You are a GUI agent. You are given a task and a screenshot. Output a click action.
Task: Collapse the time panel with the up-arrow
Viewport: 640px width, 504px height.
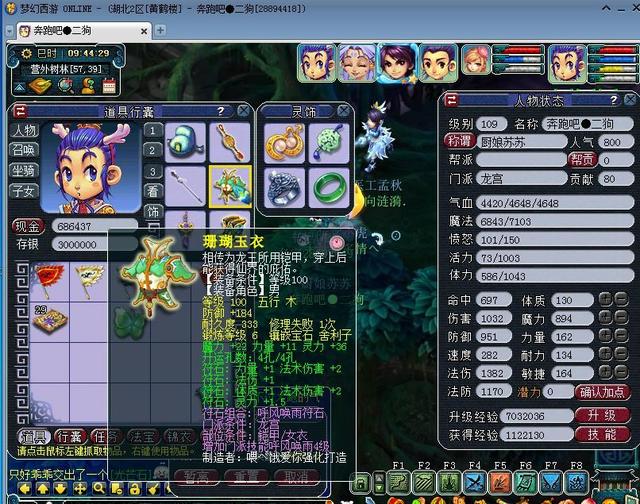[x=20, y=87]
